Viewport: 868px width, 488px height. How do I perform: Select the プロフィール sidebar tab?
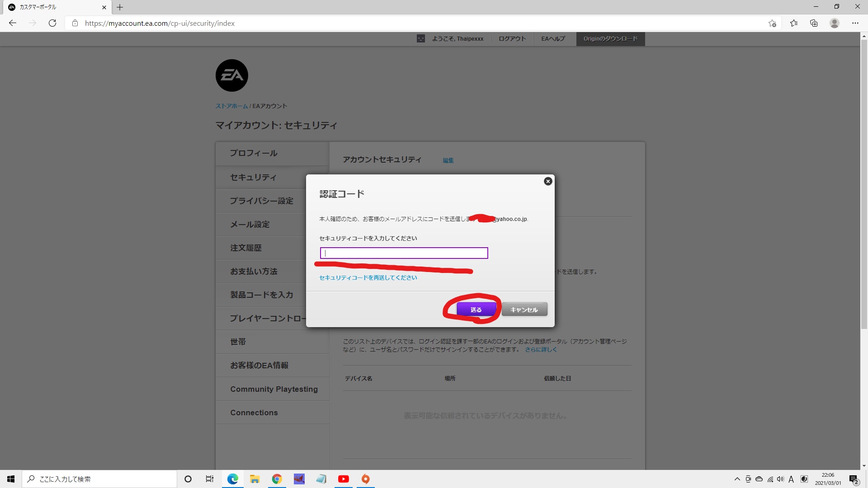pyautogui.click(x=272, y=154)
